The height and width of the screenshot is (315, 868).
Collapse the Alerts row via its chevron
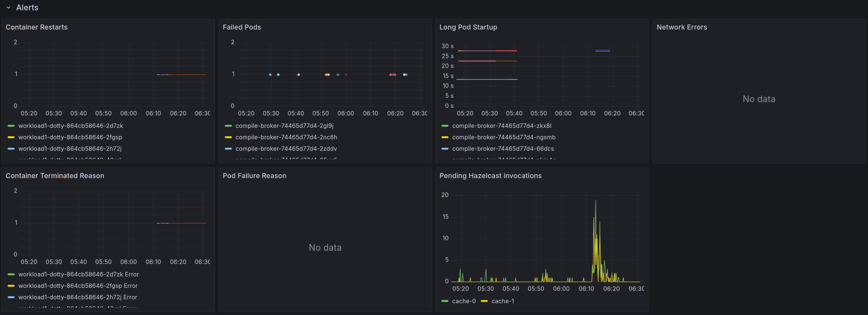(x=8, y=8)
